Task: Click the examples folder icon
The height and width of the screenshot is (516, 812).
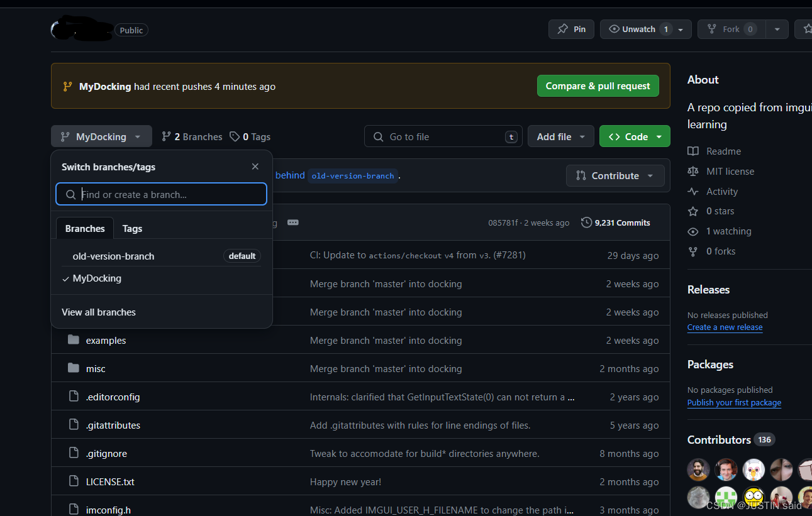Action: [74, 340]
